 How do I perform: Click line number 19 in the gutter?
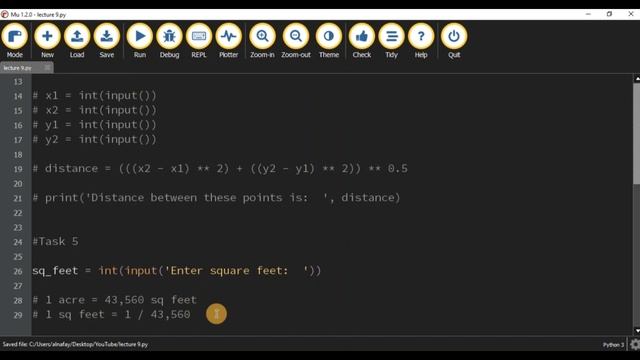click(x=18, y=169)
